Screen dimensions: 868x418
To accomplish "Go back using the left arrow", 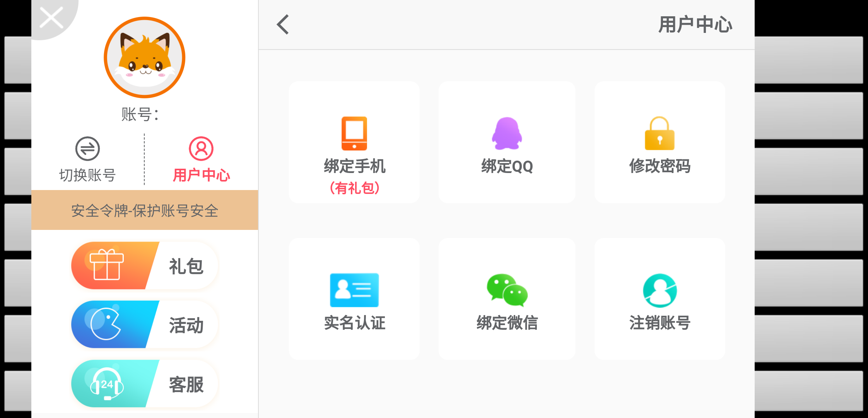I will 282,24.
